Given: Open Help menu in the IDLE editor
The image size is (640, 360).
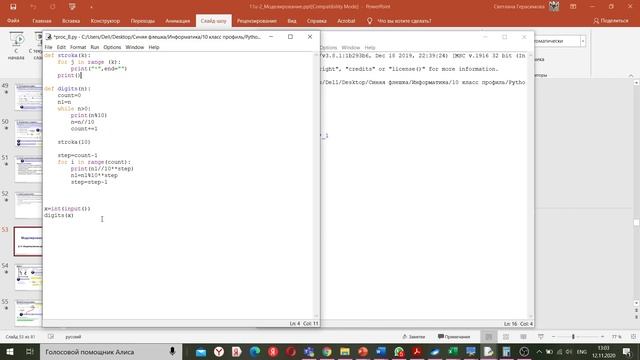Looking at the screenshot, I should point(154,47).
